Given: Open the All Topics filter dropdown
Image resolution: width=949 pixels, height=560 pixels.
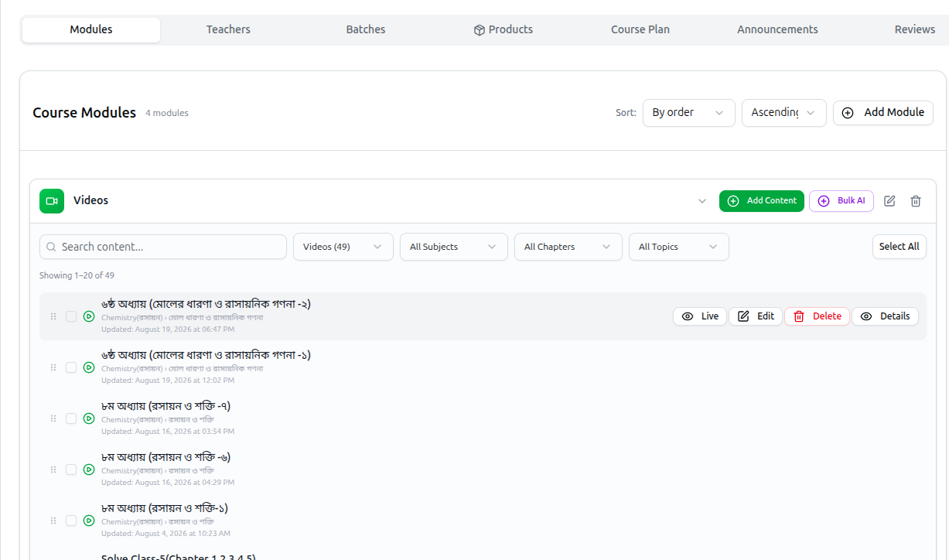Looking at the screenshot, I should click(678, 247).
